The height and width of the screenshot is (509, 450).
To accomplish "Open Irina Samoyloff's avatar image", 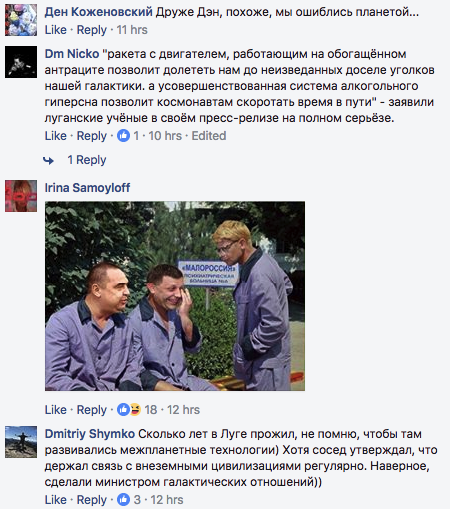I will 21,196.
